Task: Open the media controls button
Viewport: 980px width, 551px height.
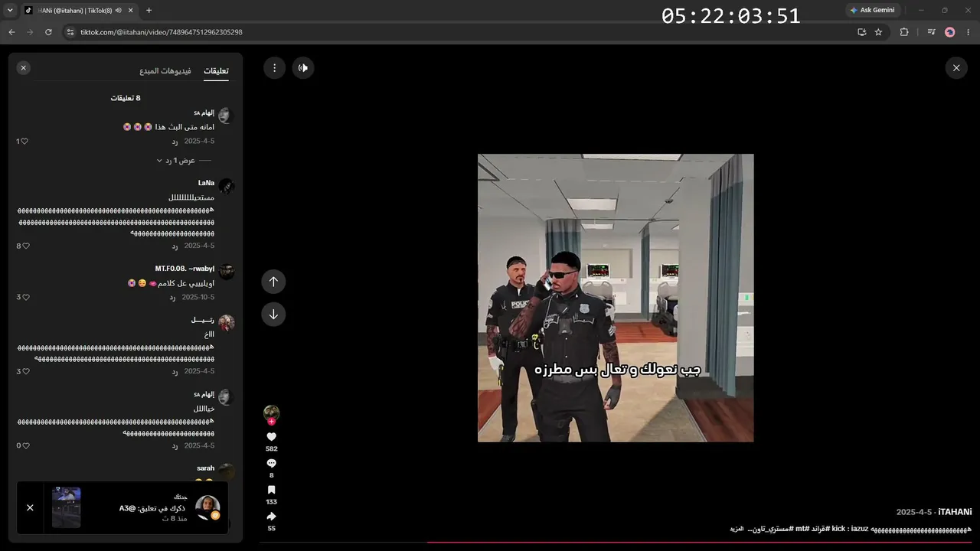Action: coord(931,32)
